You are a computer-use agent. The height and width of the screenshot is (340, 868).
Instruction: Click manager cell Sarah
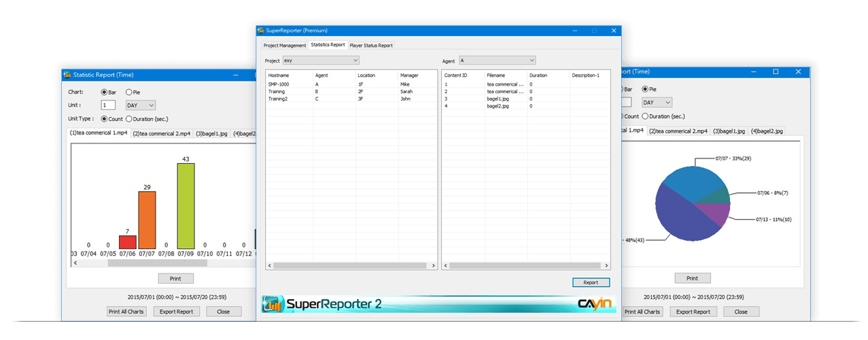(406, 91)
